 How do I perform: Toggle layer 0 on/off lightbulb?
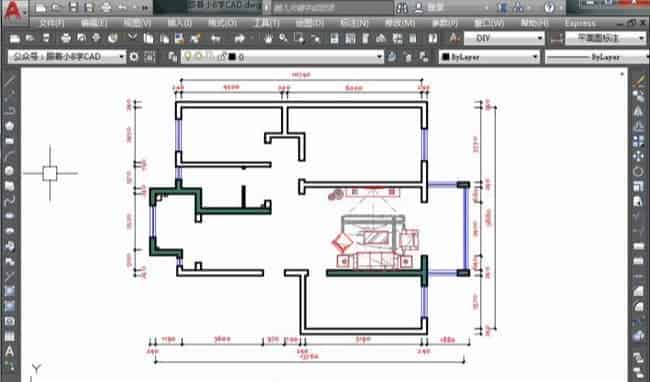(189, 57)
